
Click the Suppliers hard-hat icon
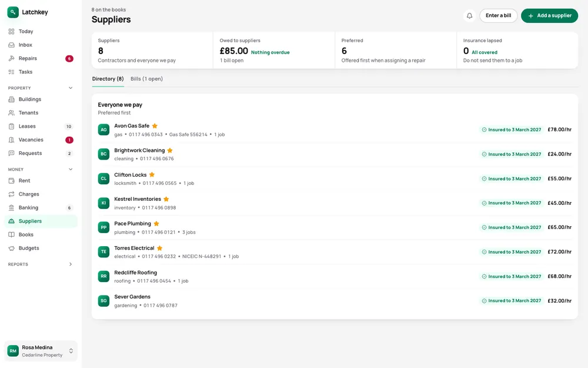tap(12, 221)
